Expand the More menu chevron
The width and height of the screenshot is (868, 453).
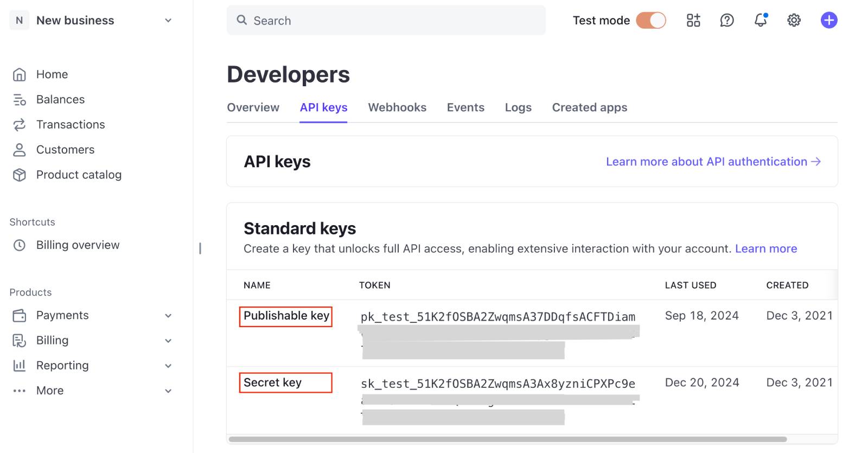click(168, 391)
